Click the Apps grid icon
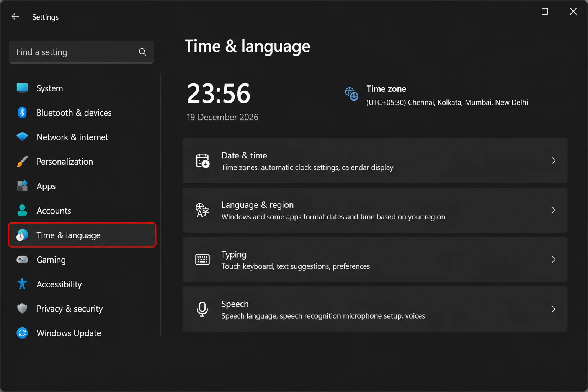This screenshot has width=588, height=392. (x=22, y=186)
